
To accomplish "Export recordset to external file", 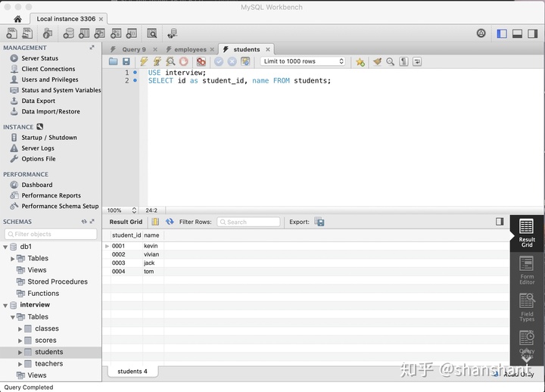I will [319, 222].
